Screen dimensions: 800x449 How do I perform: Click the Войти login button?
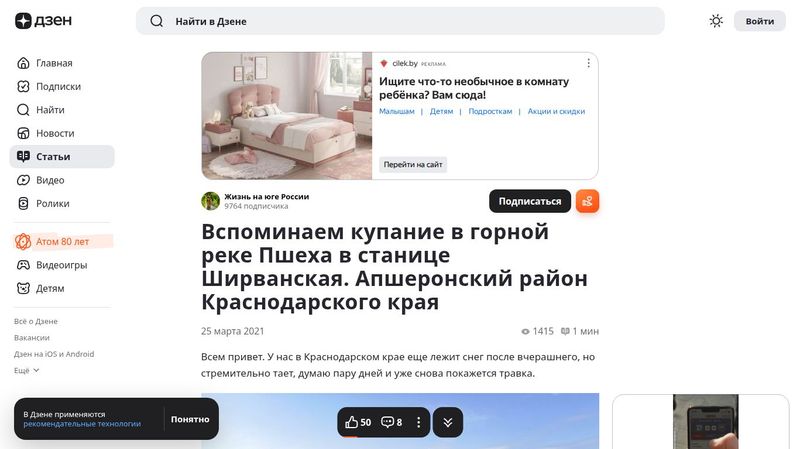760,21
